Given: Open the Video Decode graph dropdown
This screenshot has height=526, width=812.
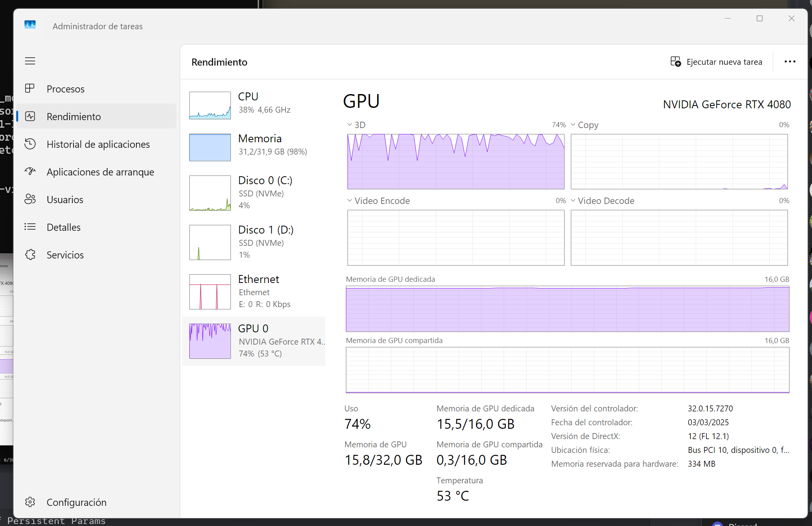Looking at the screenshot, I should pos(573,201).
